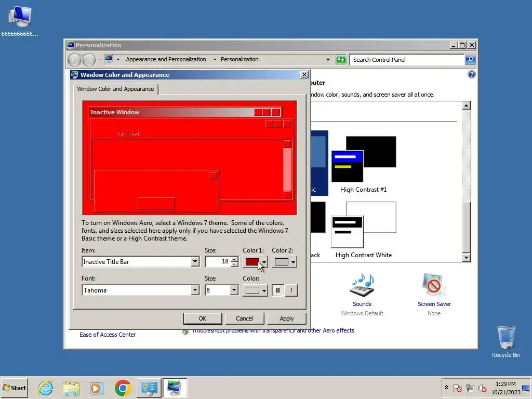532x399 pixels.
Task: Click the Start button
Action: pyautogui.click(x=14, y=388)
